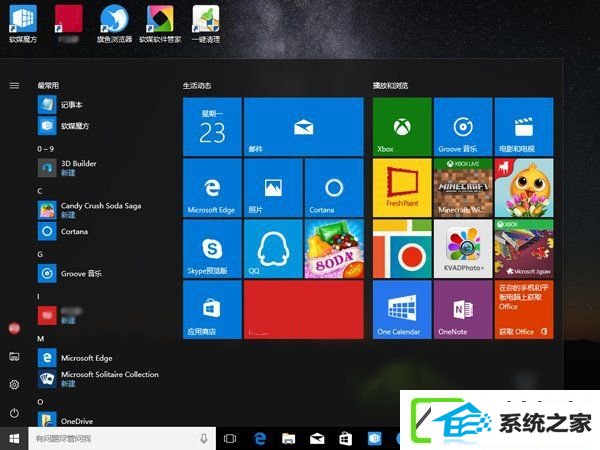
Task: Click the Windows Start button
Action: [x=14, y=439]
